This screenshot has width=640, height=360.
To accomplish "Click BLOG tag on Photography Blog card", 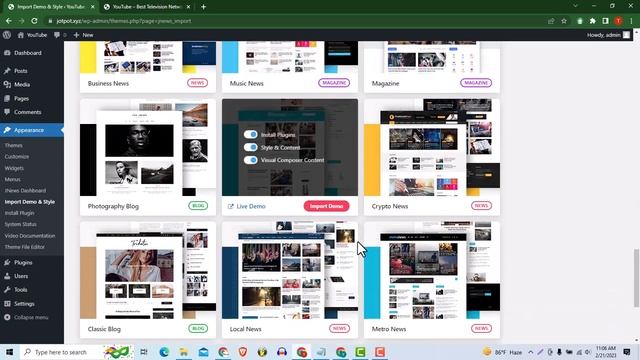I will [198, 206].
